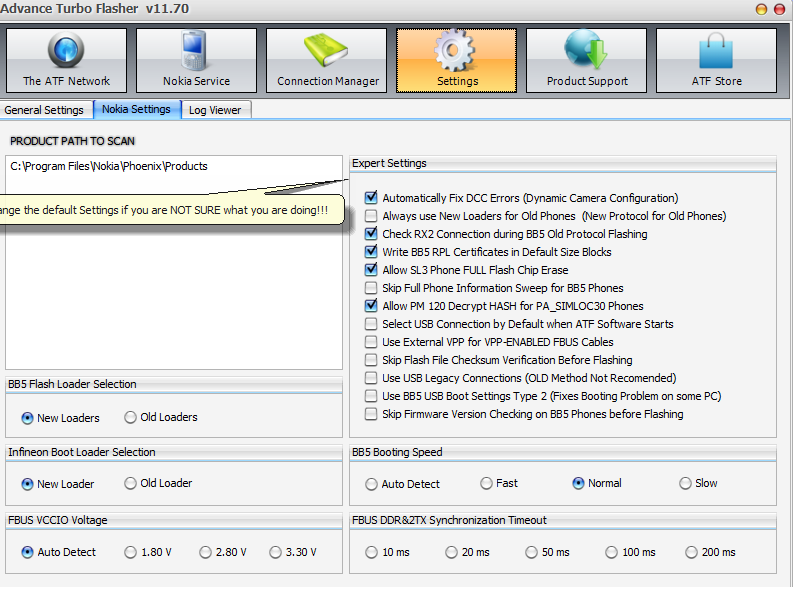Set FBUS VCCIO Voltage to Auto Detect

click(x=27, y=552)
